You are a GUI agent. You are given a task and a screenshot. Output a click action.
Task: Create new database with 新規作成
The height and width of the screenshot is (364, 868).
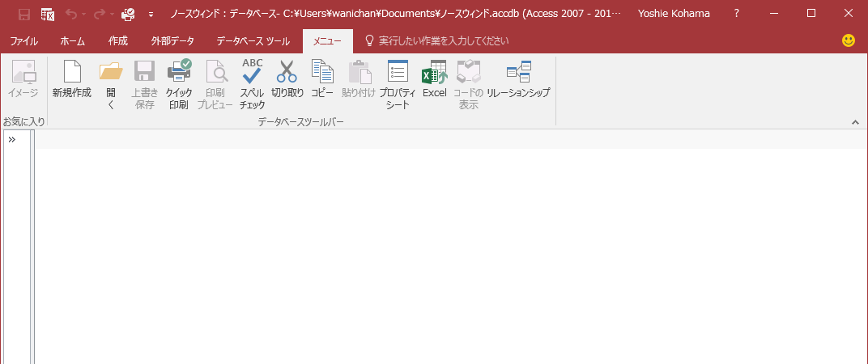coord(72,79)
